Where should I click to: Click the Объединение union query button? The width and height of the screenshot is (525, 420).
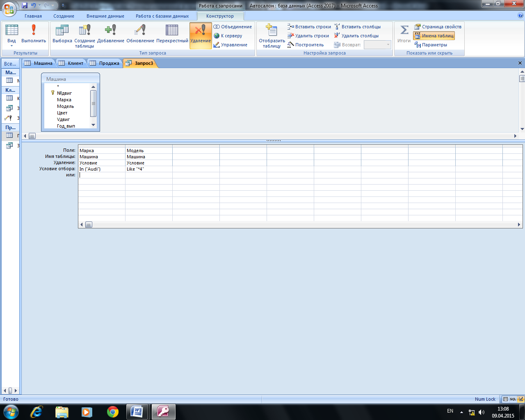pyautogui.click(x=233, y=27)
